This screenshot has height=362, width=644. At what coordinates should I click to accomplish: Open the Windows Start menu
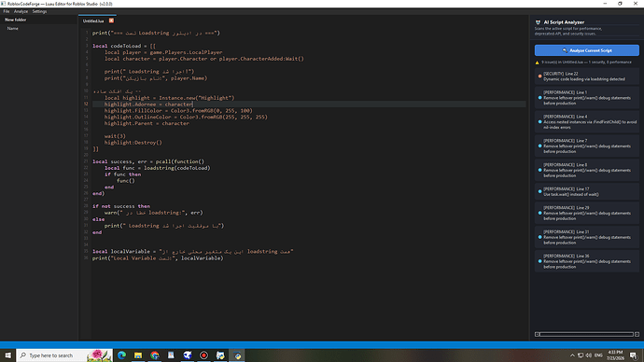click(7, 355)
